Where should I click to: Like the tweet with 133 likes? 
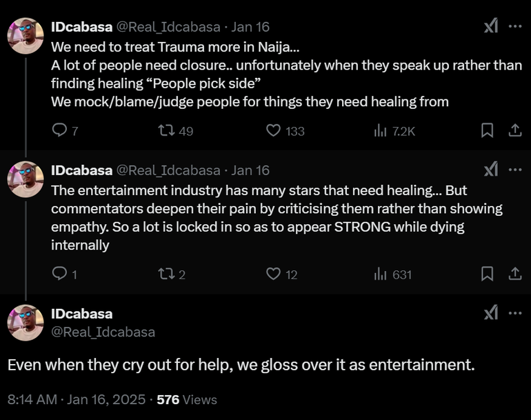pyautogui.click(x=274, y=130)
